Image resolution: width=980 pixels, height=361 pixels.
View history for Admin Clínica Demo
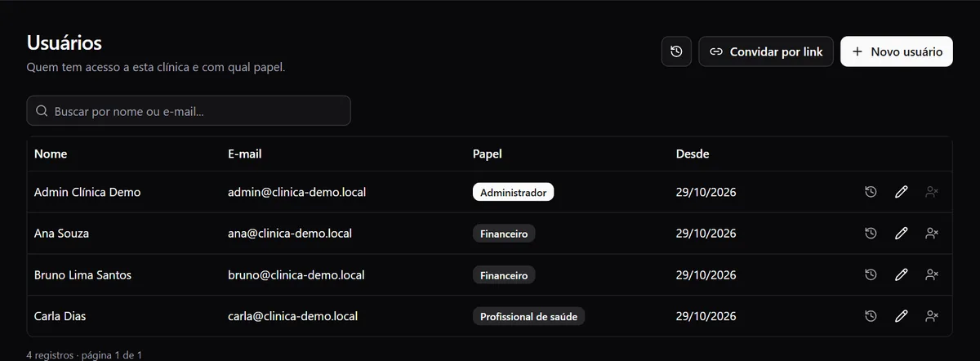click(x=871, y=192)
